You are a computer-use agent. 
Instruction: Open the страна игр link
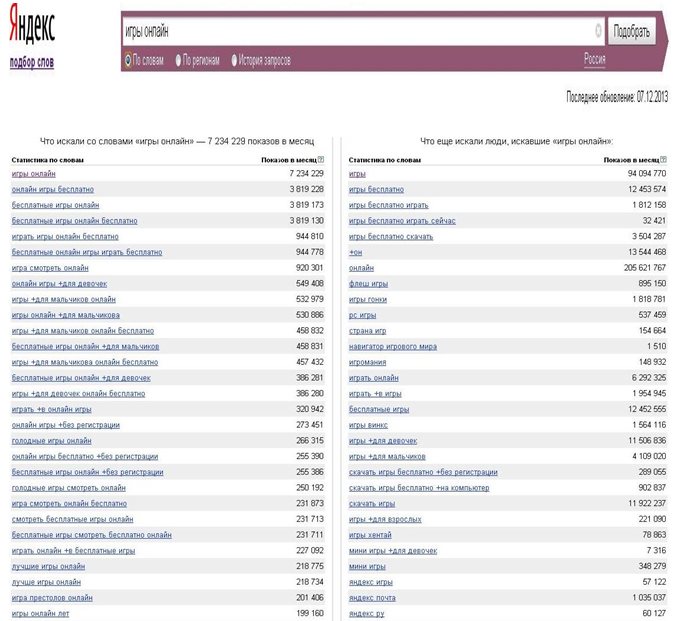click(x=367, y=331)
